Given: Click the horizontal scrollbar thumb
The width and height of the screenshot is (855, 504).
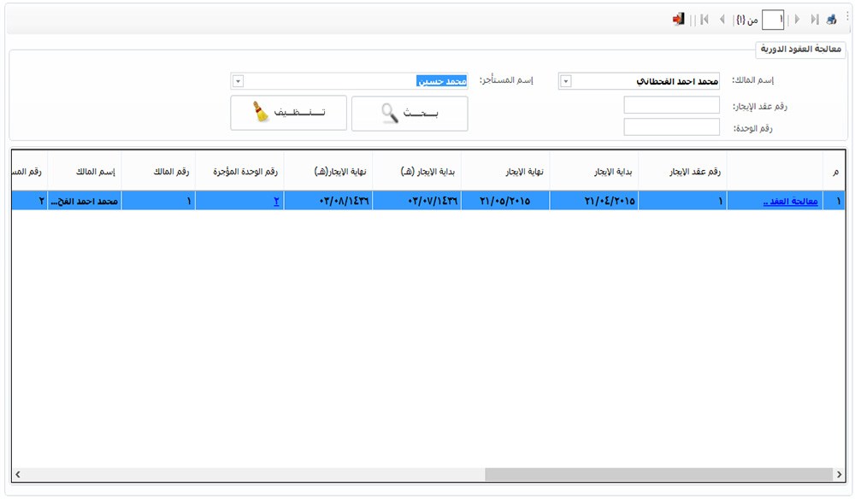Looking at the screenshot, I should click(x=658, y=474).
